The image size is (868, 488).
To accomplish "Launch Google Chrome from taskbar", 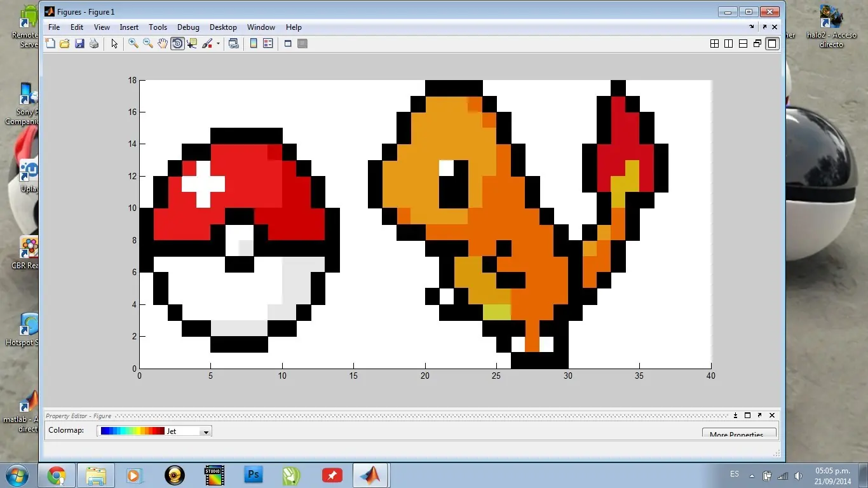I will pos(57,475).
